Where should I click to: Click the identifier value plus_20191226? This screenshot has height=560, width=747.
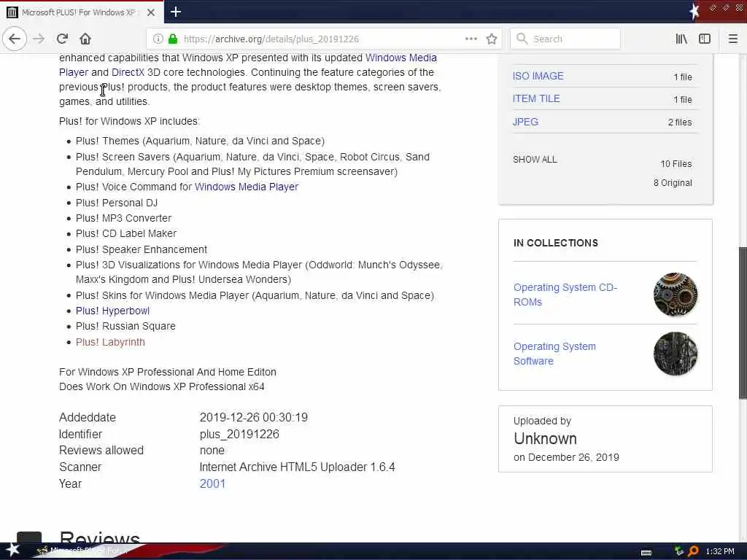pos(239,435)
